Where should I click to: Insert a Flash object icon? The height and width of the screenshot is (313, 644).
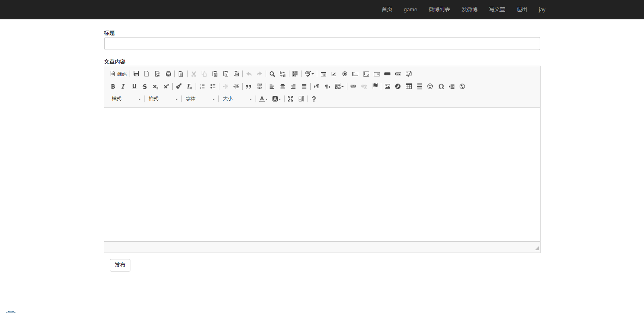[398, 87]
